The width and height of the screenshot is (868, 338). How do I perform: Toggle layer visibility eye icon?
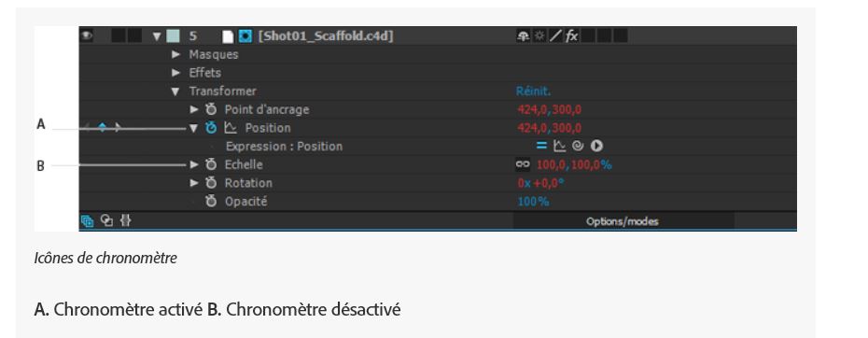coord(87,36)
